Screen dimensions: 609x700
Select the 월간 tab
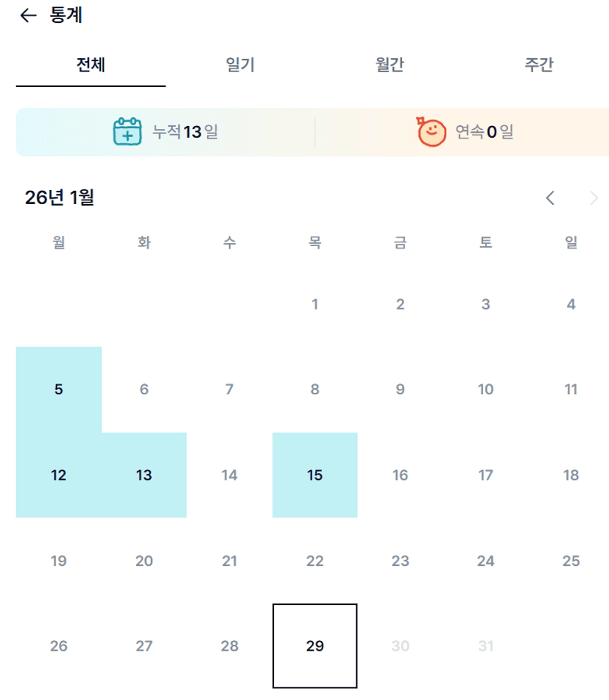(x=390, y=65)
